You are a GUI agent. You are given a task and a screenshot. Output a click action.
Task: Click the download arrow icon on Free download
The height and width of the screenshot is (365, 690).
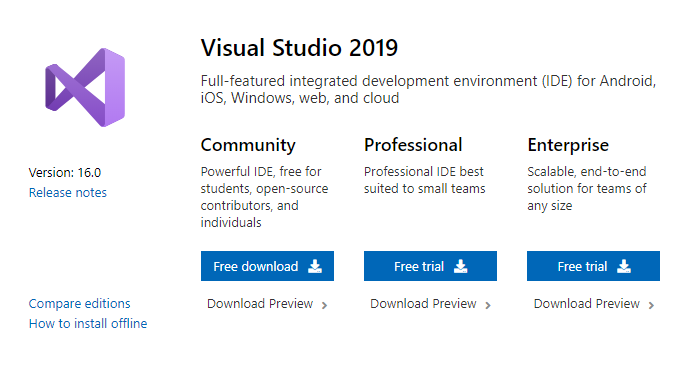pos(315,266)
